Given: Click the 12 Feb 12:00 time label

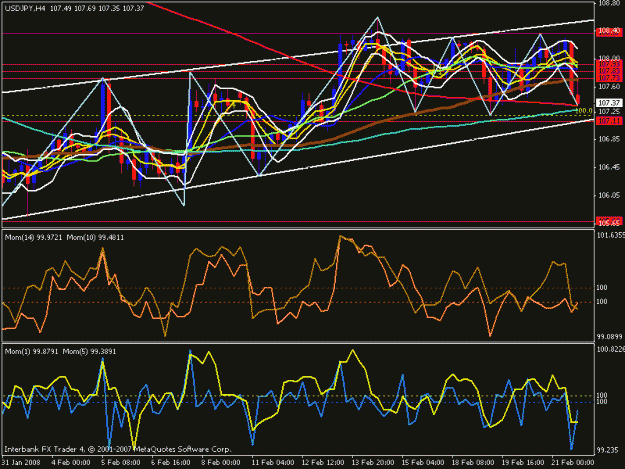Looking at the screenshot, I should [x=323, y=463].
